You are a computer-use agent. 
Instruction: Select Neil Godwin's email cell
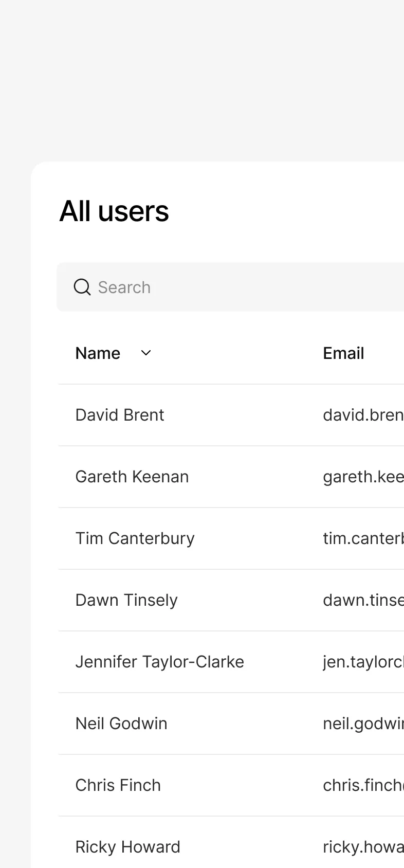click(x=363, y=724)
